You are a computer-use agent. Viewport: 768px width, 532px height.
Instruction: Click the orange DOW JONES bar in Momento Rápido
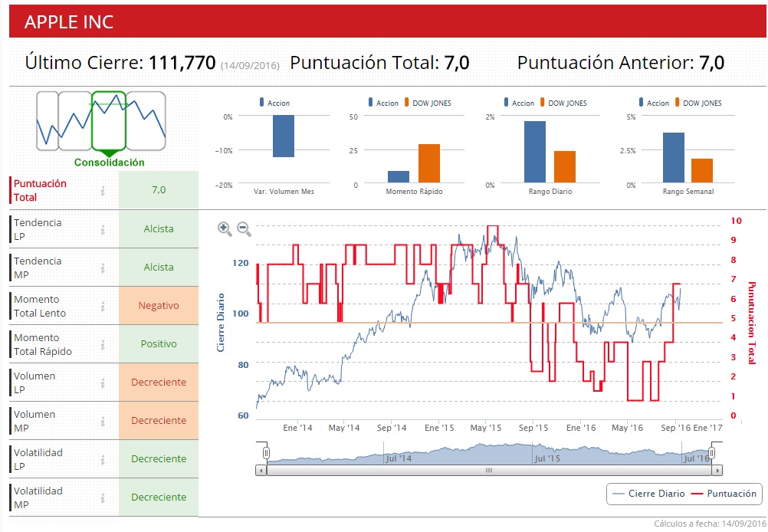coord(429,163)
